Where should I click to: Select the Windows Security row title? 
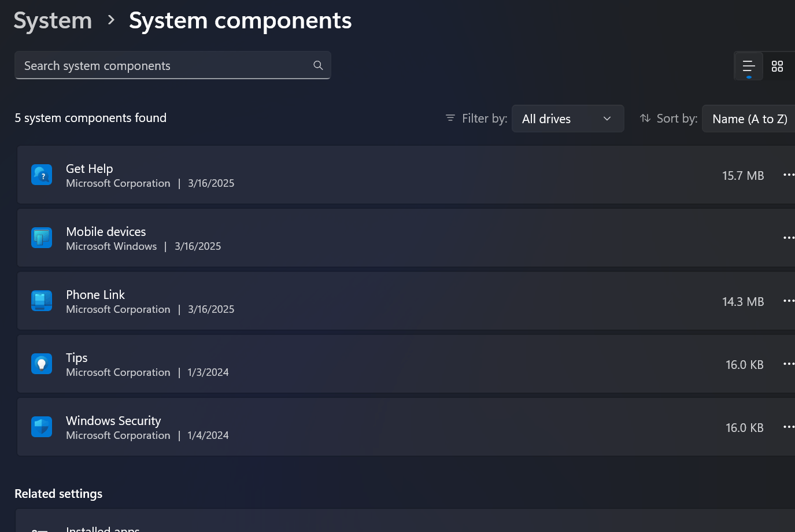tap(113, 421)
